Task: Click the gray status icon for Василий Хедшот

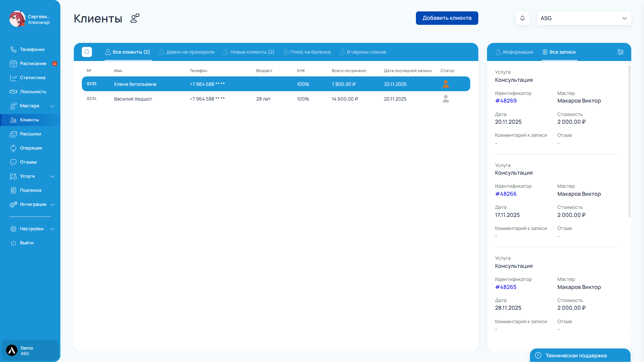Action: [x=445, y=99]
